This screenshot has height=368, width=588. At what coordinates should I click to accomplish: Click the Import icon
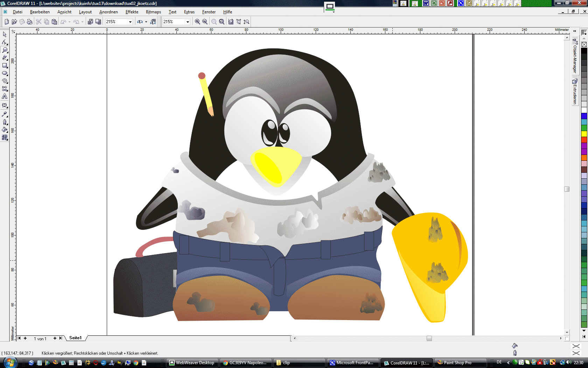(90, 22)
